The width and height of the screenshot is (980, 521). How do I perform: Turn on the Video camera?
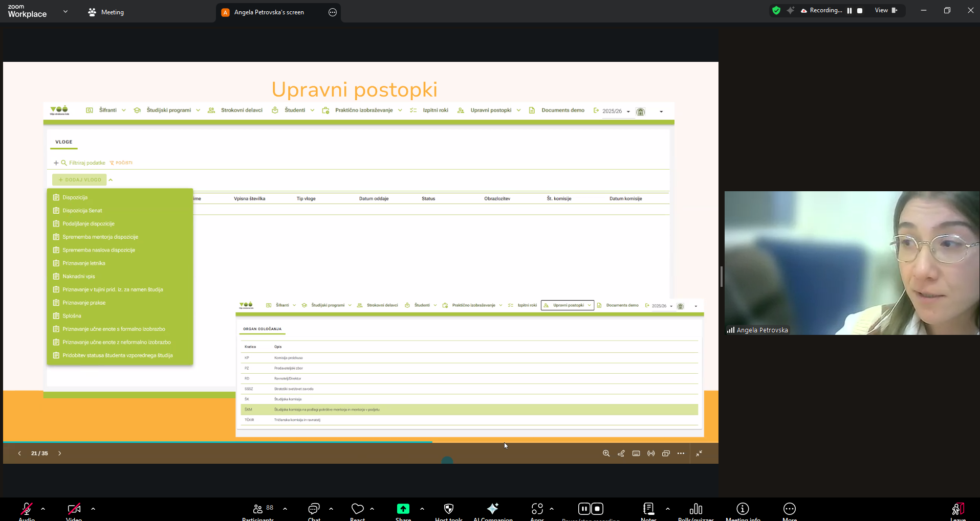[74, 509]
